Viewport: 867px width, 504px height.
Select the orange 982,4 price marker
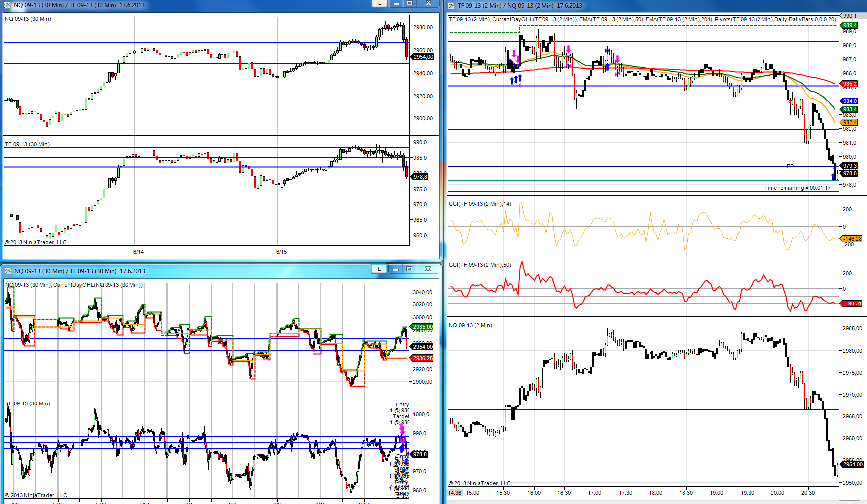[x=849, y=122]
